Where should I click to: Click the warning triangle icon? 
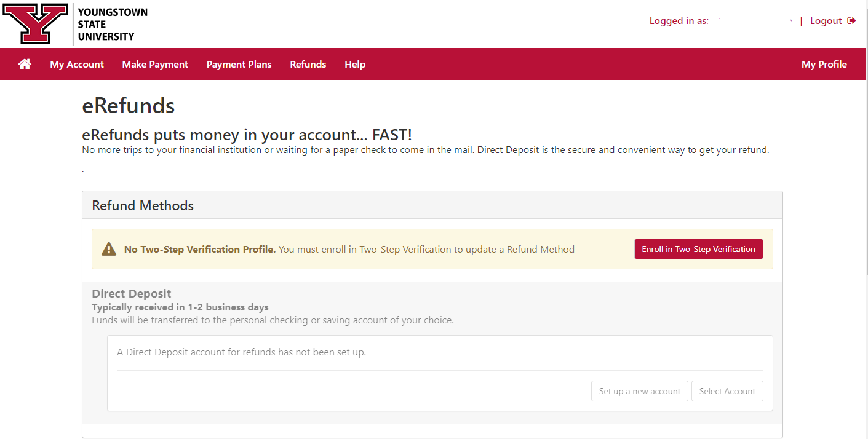pyautogui.click(x=109, y=249)
